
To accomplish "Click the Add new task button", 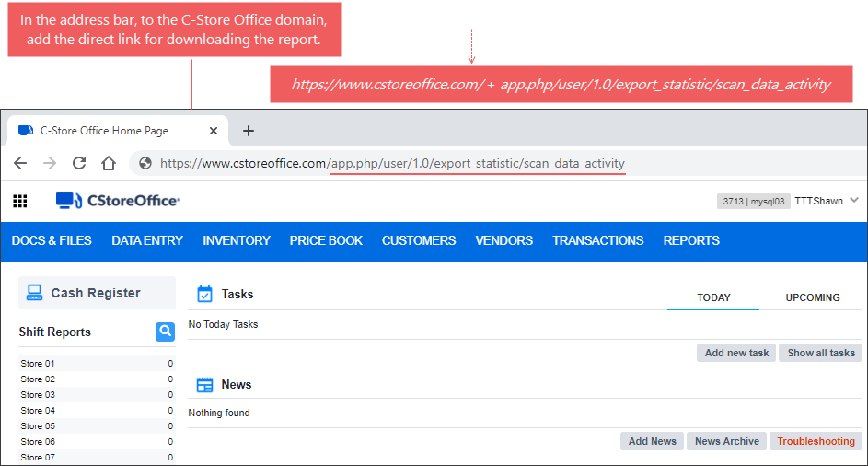I will 736,353.
